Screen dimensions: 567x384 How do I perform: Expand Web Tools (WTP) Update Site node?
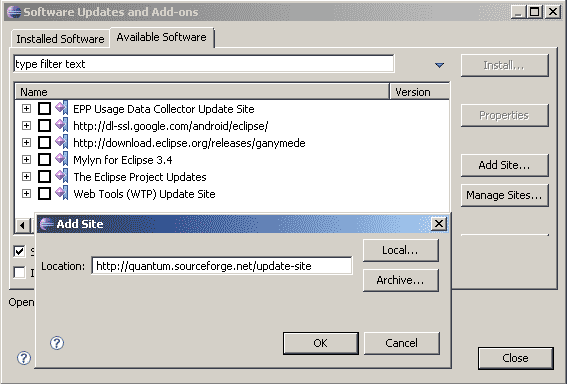pyautogui.click(x=26, y=193)
